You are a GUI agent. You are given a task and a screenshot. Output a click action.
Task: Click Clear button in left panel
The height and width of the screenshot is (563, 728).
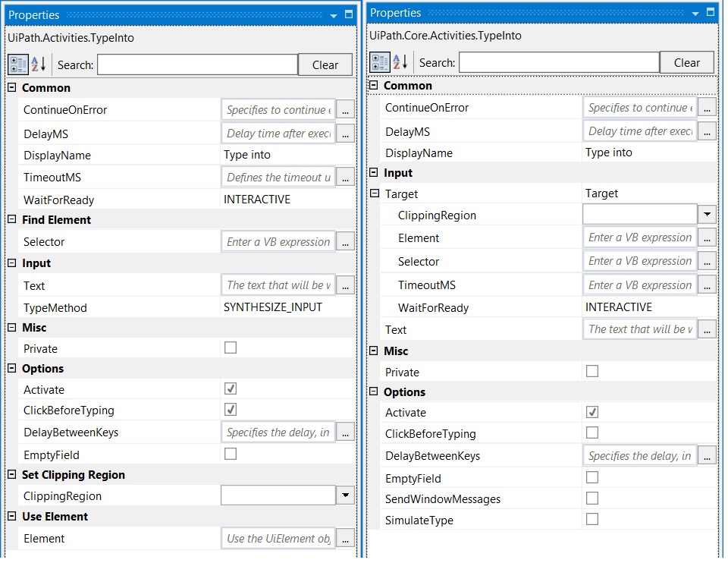325,64
